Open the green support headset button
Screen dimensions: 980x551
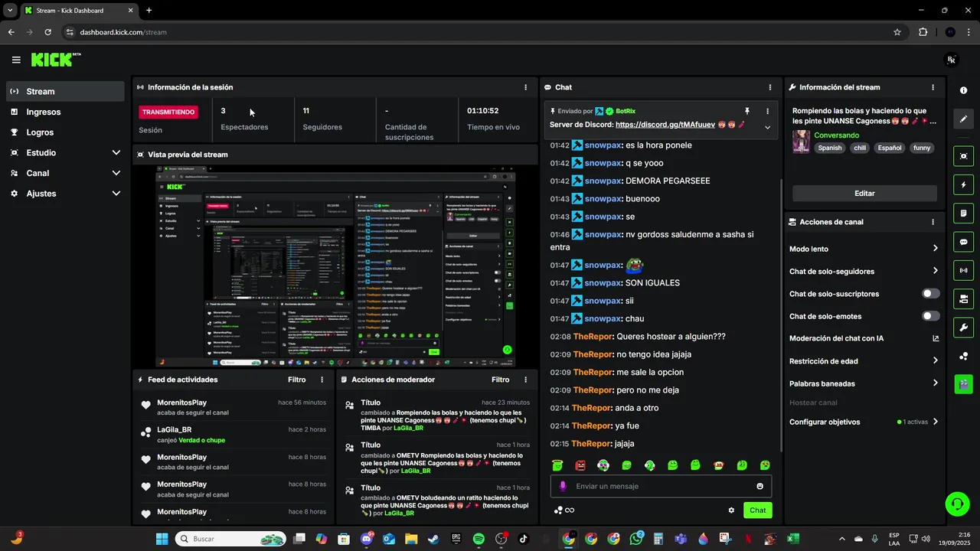tap(957, 504)
